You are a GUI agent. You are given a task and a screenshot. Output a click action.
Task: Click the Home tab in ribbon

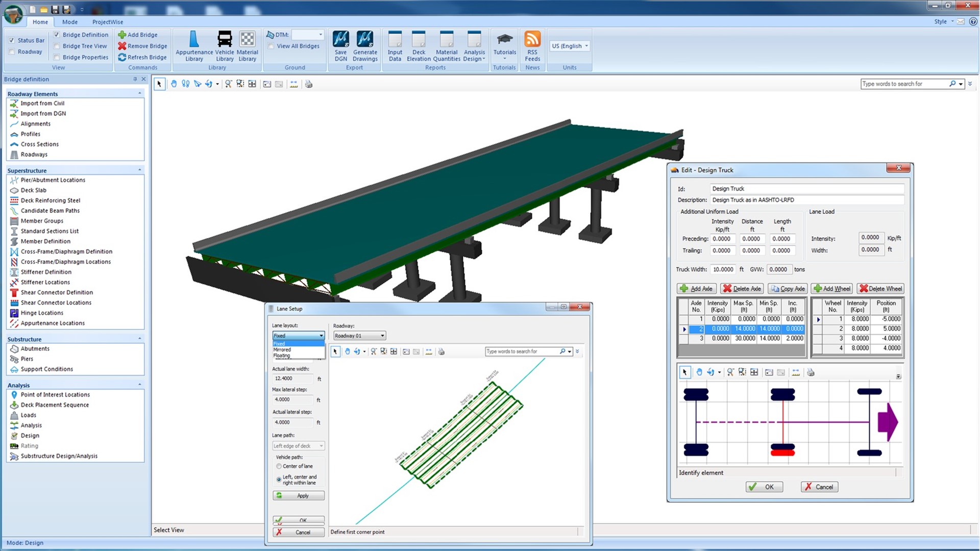(40, 21)
